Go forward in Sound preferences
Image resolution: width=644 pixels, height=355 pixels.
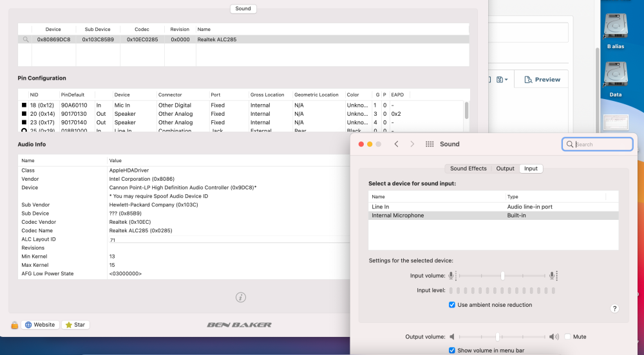point(412,144)
